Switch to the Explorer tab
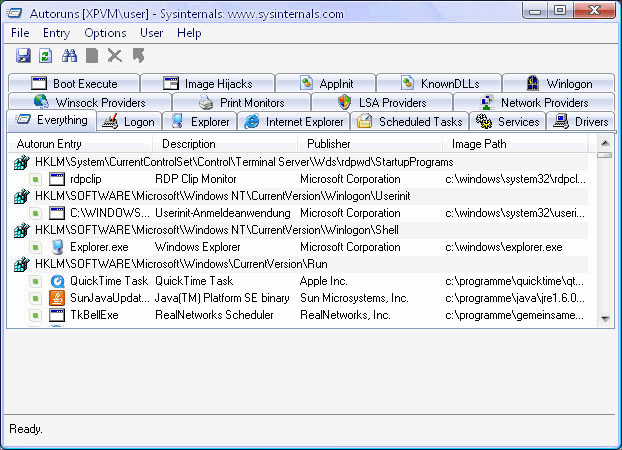622x450 pixels. click(200, 121)
